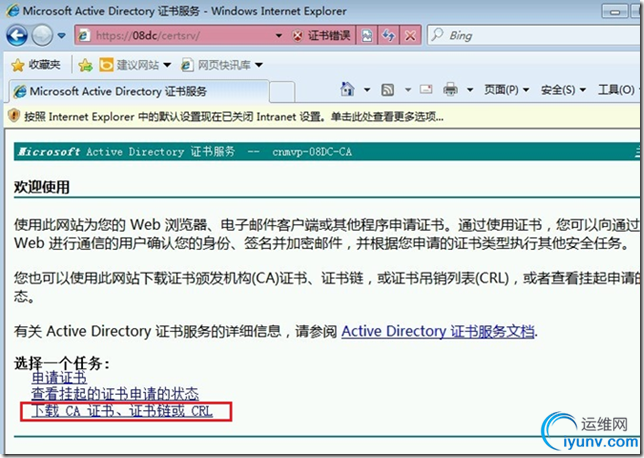Click the Home icon in command bar
The width and height of the screenshot is (644, 458).
[347, 89]
